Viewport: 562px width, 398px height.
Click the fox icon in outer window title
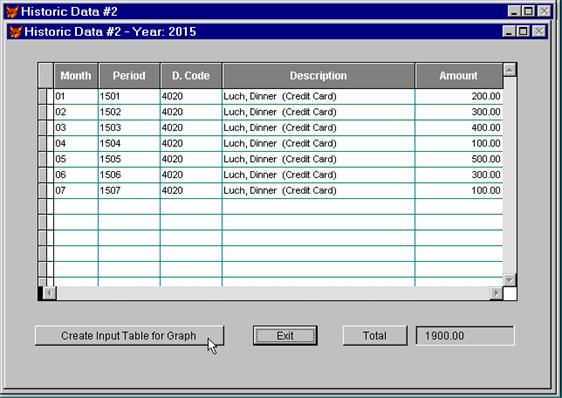point(11,11)
